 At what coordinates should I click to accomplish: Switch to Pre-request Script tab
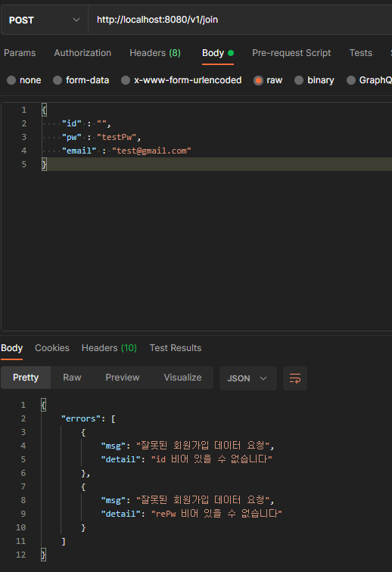coord(291,53)
